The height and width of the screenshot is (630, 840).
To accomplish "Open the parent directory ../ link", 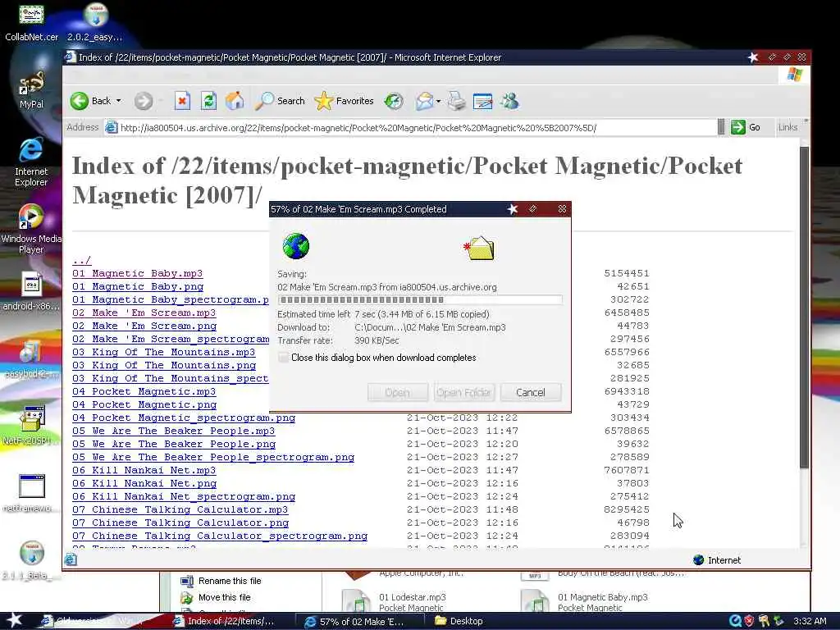I will (x=81, y=260).
